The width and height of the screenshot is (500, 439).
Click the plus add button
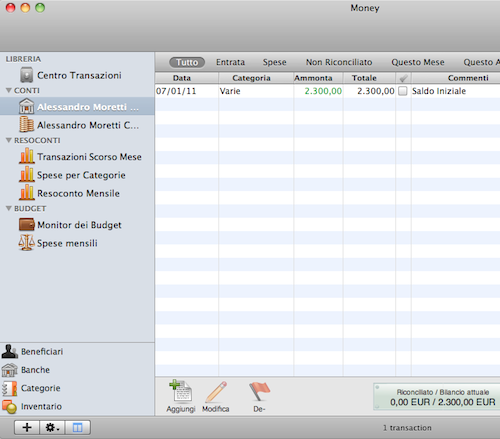(27, 427)
